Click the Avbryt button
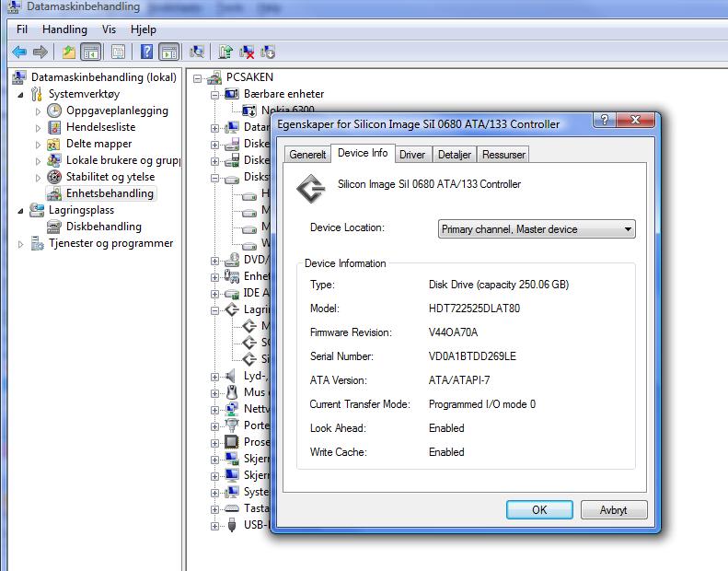 (x=613, y=509)
